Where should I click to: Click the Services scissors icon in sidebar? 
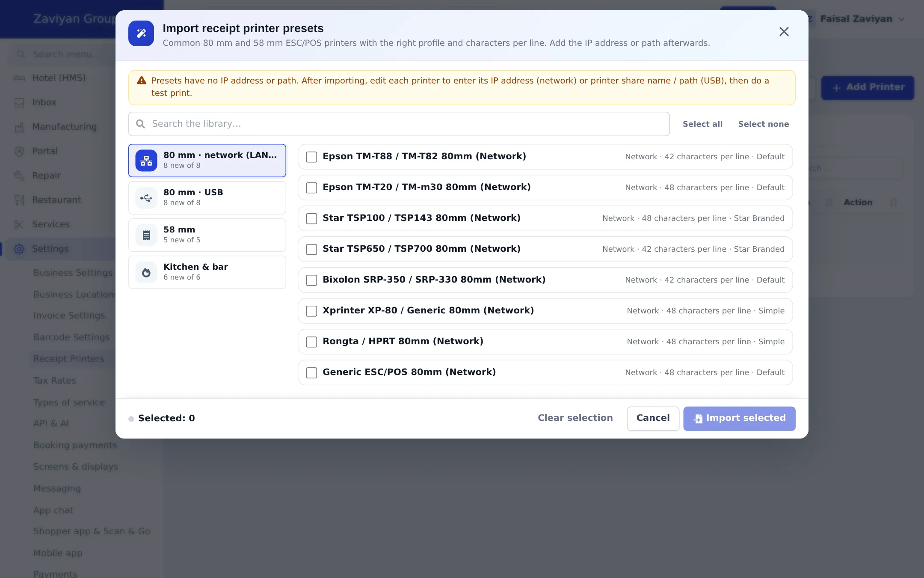(x=19, y=224)
